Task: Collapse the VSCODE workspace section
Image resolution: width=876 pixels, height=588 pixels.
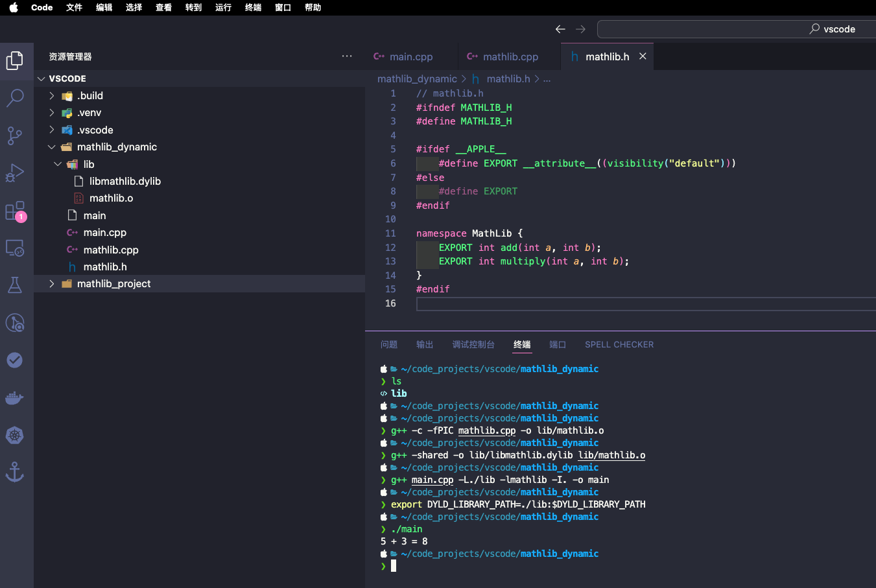Action: (x=41, y=78)
